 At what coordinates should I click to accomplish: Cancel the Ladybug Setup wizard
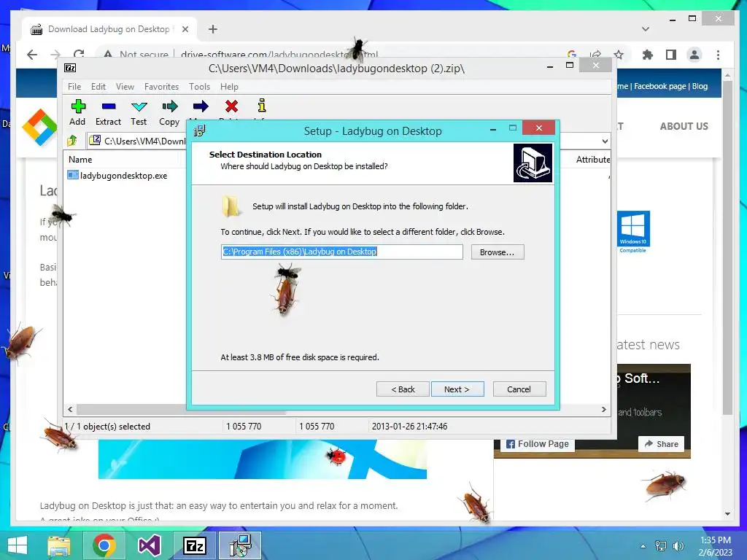pos(519,389)
